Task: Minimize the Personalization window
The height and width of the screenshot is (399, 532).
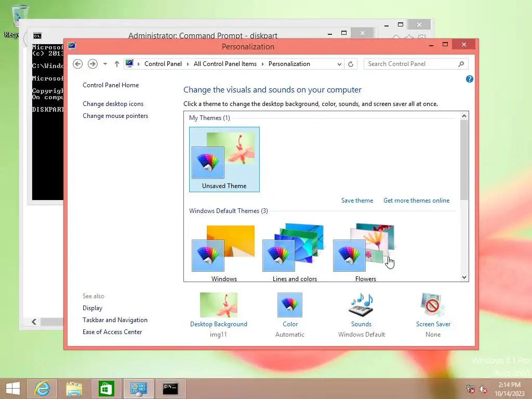Action: pos(431,45)
